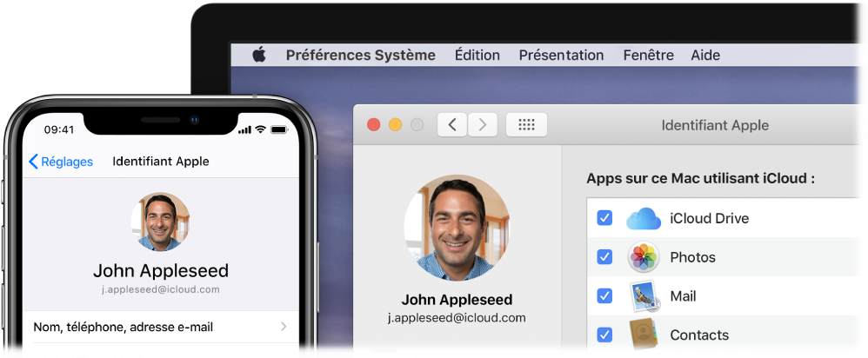This screenshot has width=868, height=358.
Task: Tap j.appleseed@icloud.com on iPhone
Action: [161, 289]
